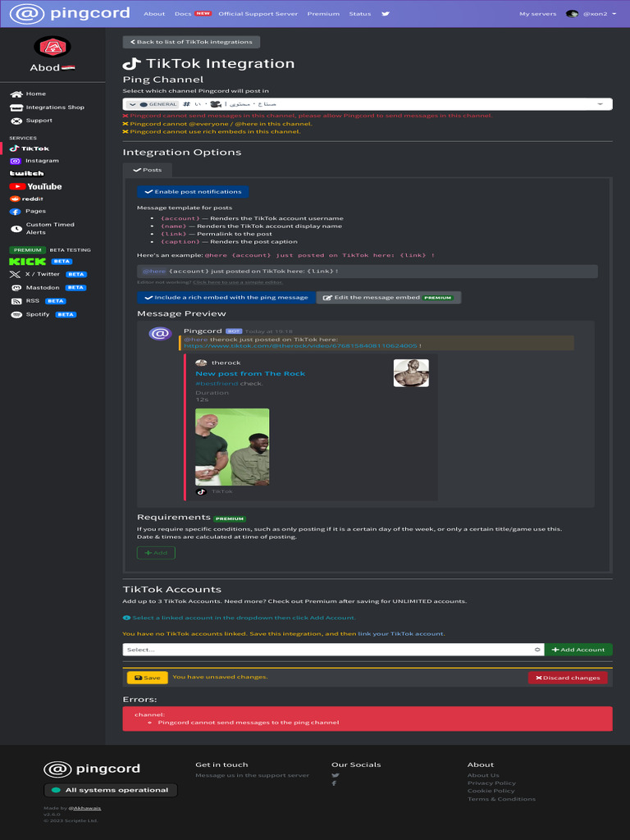This screenshot has width=630, height=840.
Task: Open the Twitch service in sidebar
Action: click(27, 173)
